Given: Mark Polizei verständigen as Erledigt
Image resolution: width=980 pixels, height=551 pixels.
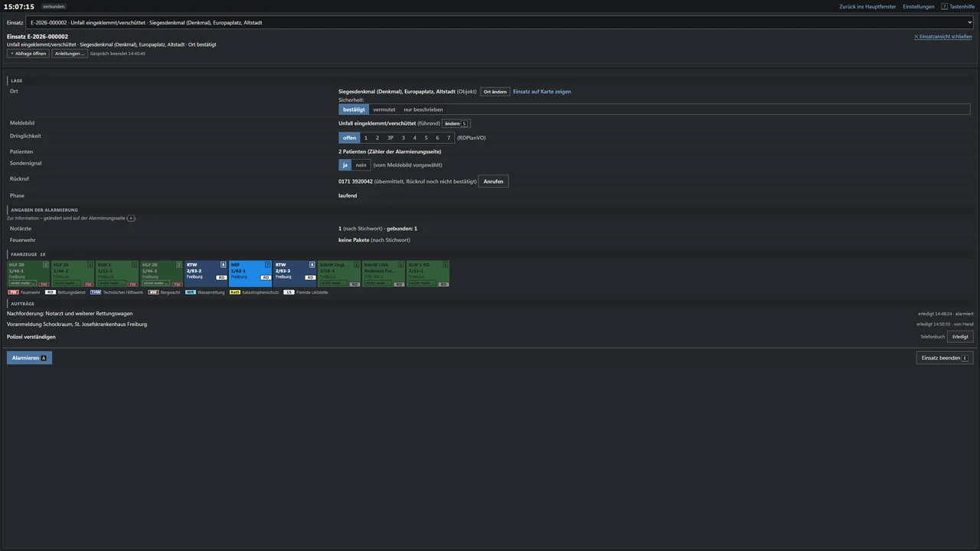Looking at the screenshot, I should [960, 337].
